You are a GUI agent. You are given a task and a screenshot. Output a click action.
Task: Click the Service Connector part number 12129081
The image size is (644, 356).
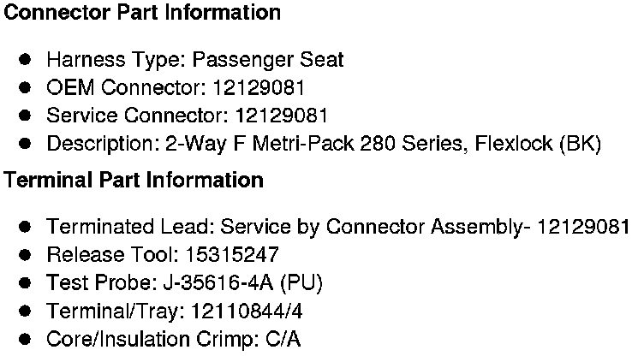(281, 116)
